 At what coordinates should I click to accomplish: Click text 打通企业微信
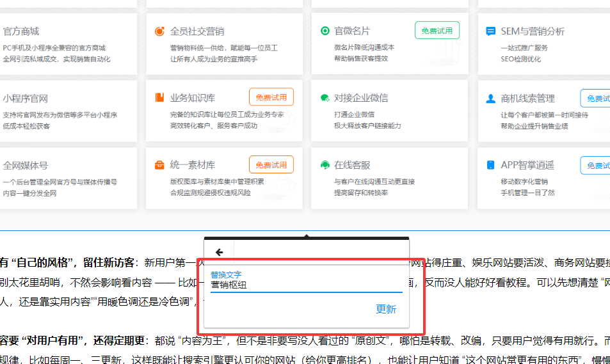coord(354,115)
